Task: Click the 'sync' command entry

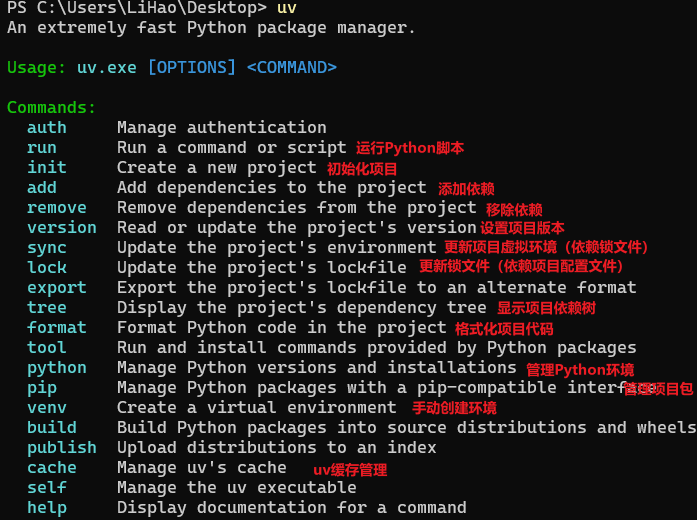Action: [x=46, y=248]
